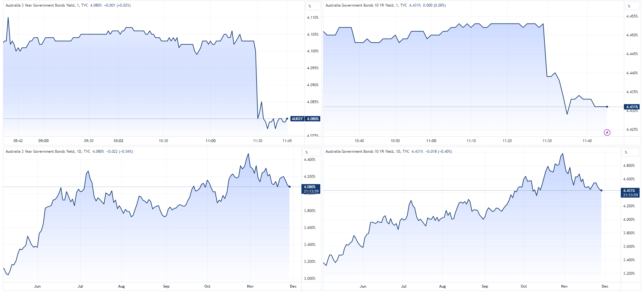Click the purple lightning go-to-realtime icon
The image size is (644, 292).
[x=607, y=133]
